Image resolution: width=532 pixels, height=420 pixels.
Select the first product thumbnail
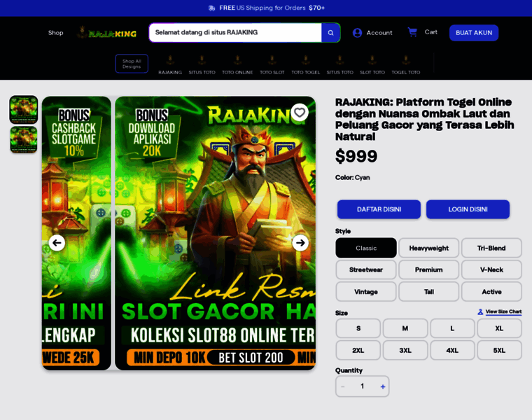click(23, 109)
